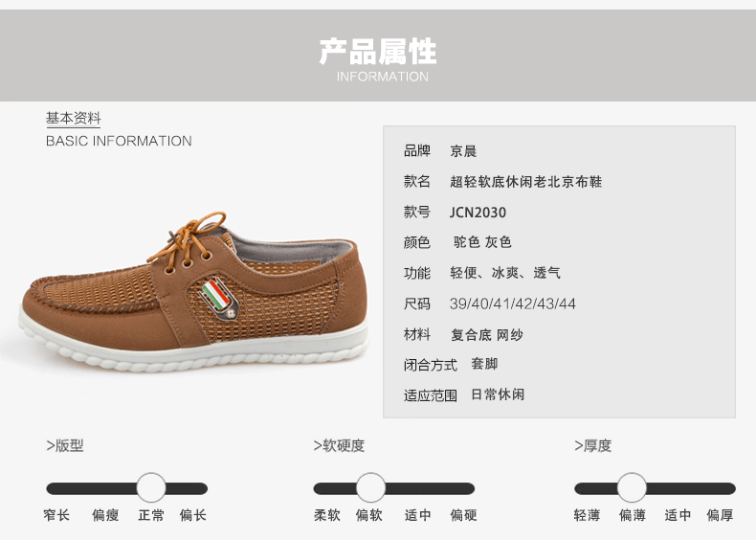Click the 厚度 slider knob
756x540 pixels.
(x=632, y=488)
